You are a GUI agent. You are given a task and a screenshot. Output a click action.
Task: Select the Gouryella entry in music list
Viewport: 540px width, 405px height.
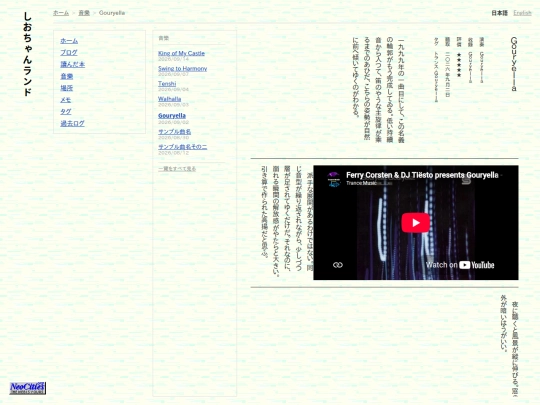[172, 115]
